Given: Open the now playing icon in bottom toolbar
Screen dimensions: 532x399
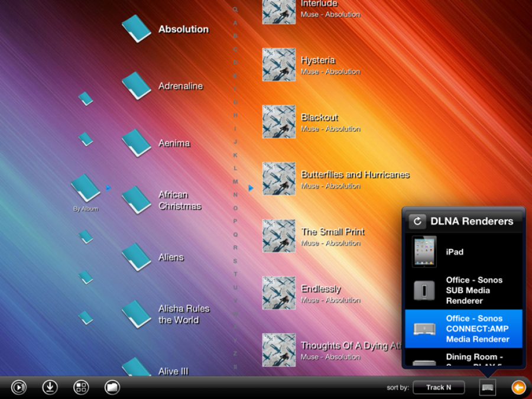Looking at the screenshot, I should (x=19, y=387).
